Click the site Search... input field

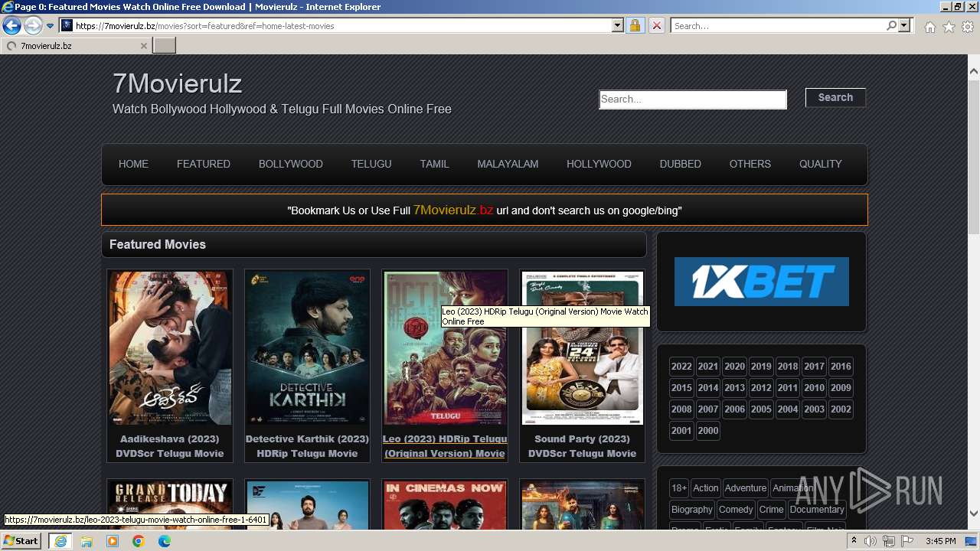(x=693, y=99)
